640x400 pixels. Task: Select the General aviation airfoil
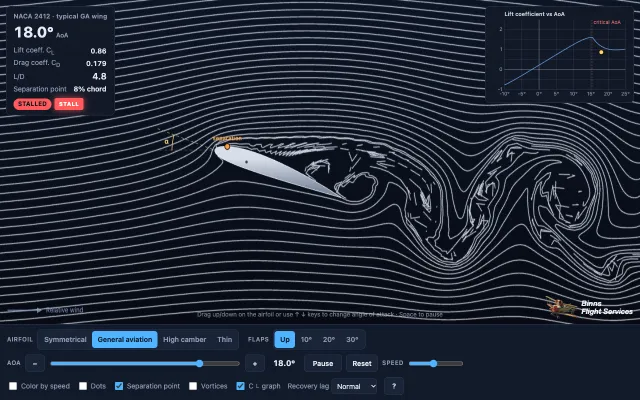(124, 340)
